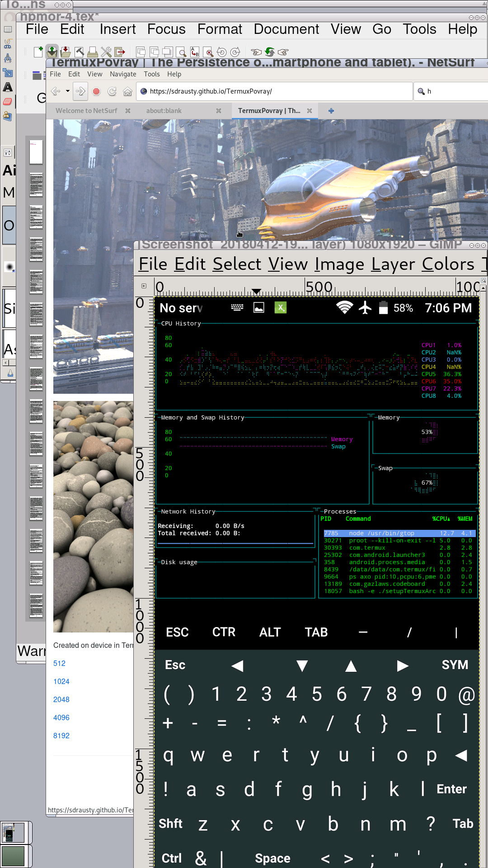
Task: Select the Eraser tool in toolbox
Action: 8,102
